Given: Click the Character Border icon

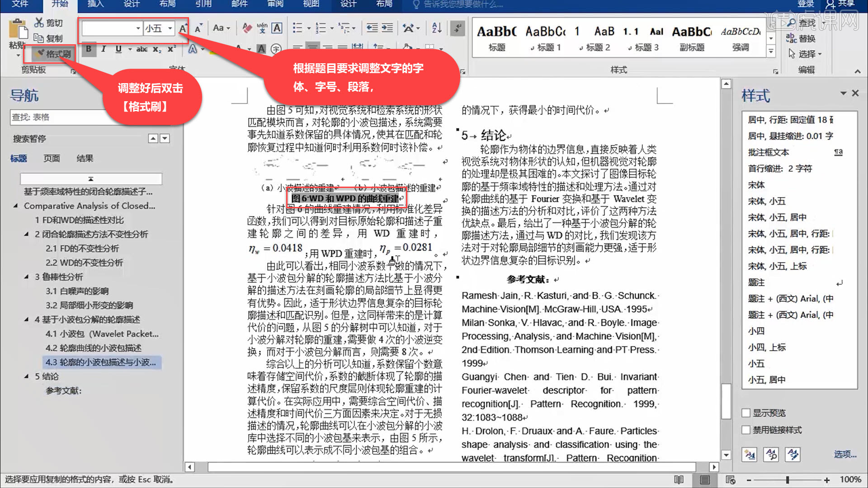Looking at the screenshot, I should [x=277, y=28].
